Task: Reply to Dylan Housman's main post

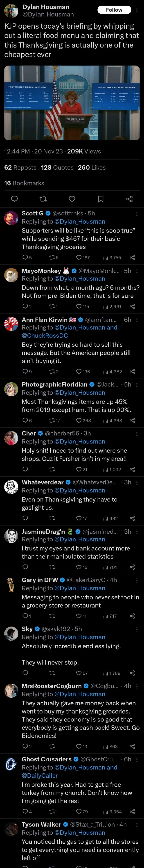Action: click(14, 199)
